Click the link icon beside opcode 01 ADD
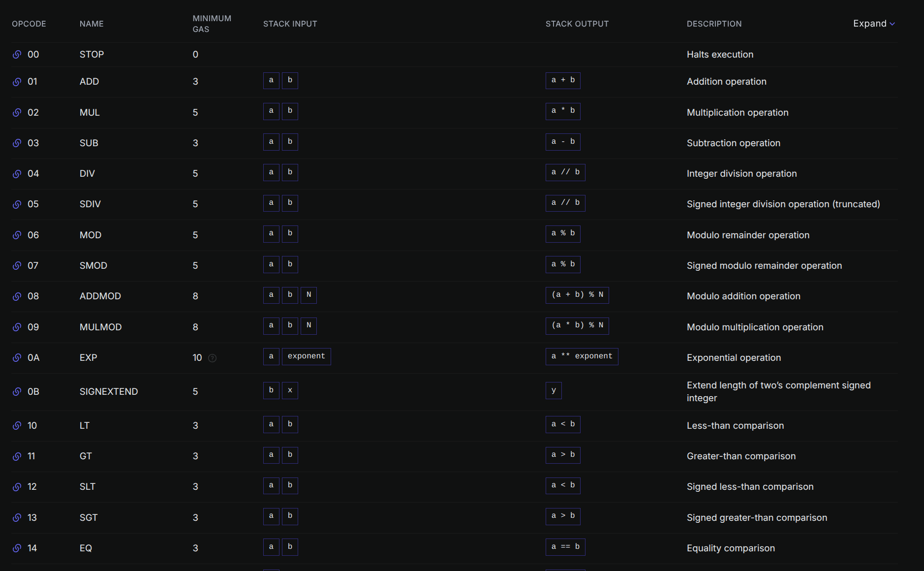Image resolution: width=924 pixels, height=571 pixels. 17,82
